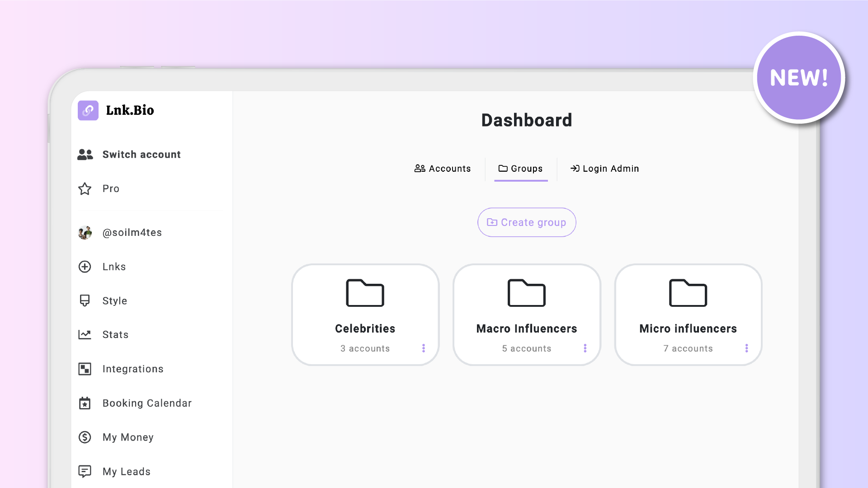
Task: Click the '5 accounts' label
Action: (527, 348)
